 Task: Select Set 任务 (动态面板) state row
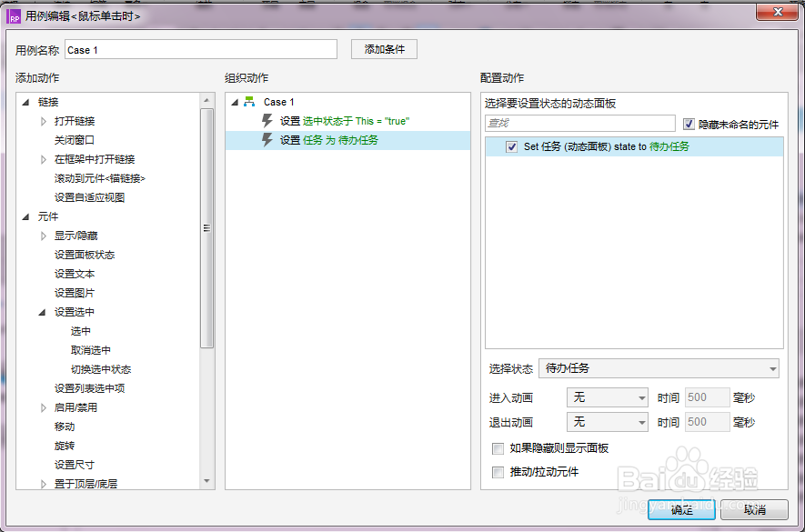[x=635, y=146]
